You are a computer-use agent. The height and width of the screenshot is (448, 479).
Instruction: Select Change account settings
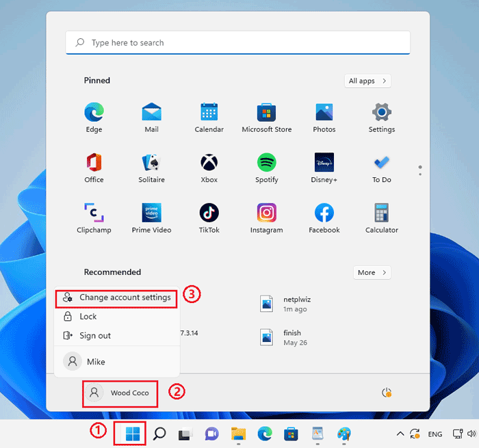pos(116,298)
